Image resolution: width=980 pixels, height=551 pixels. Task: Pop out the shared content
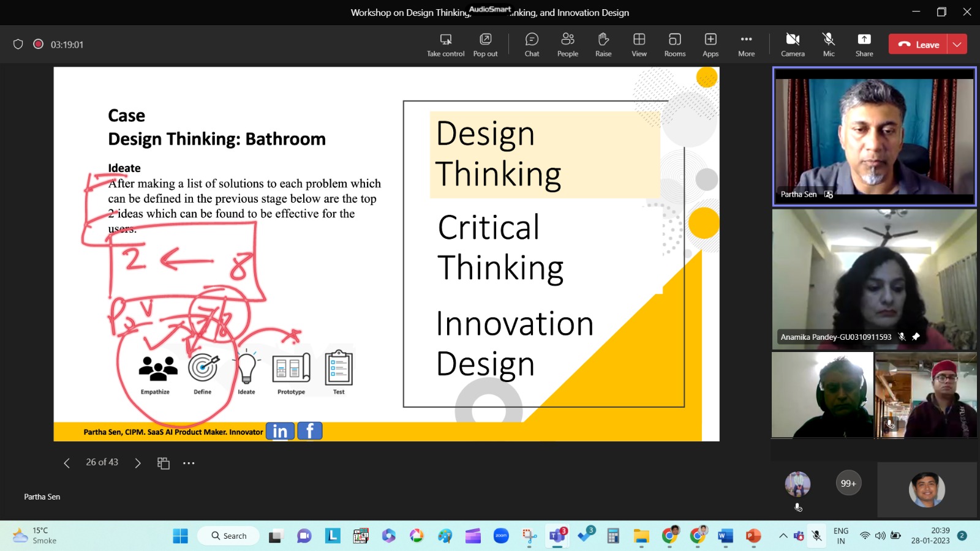click(485, 45)
